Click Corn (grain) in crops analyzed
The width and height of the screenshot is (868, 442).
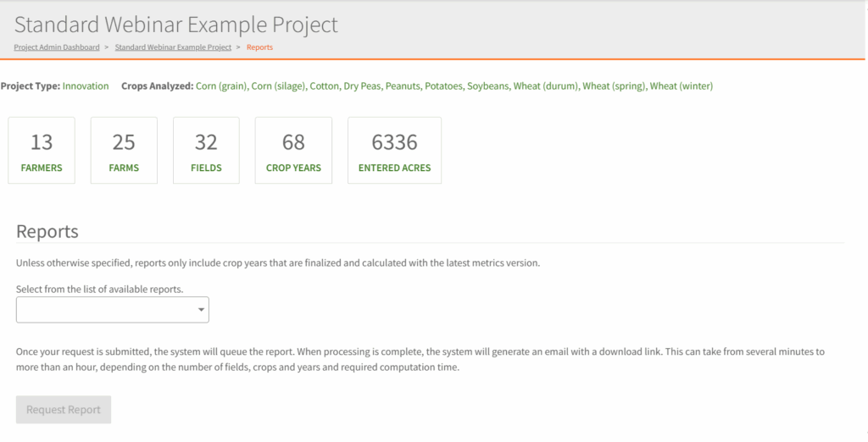[221, 86]
